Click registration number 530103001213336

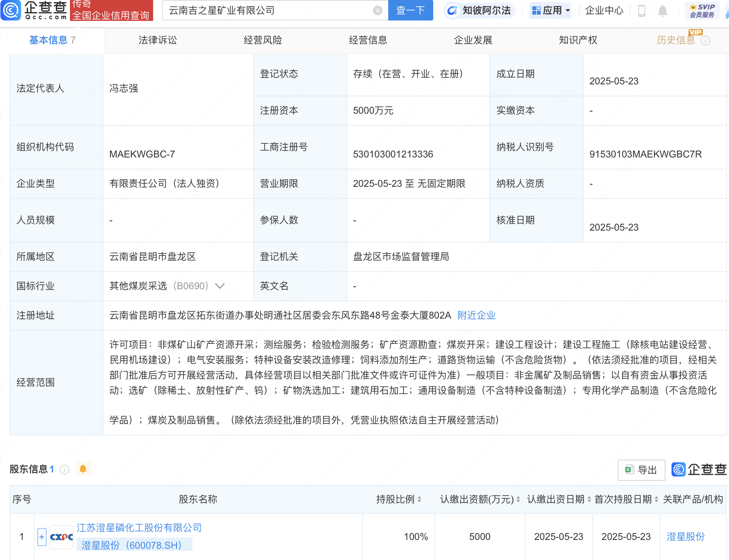coord(393,154)
